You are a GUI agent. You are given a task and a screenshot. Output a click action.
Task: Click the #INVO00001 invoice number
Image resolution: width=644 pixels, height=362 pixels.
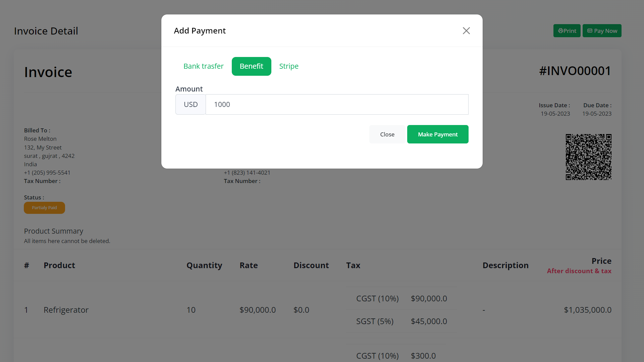575,71
